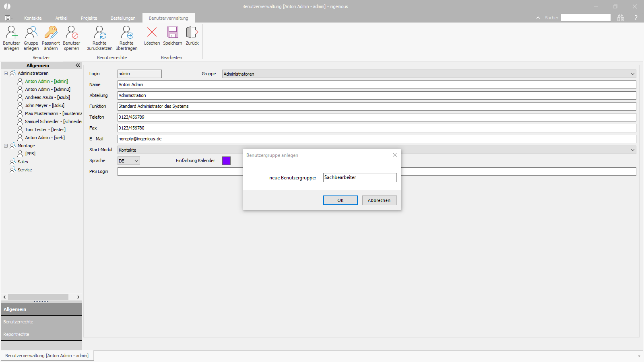Click the red Löschen icon
This screenshot has width=644, height=362.
[152, 32]
